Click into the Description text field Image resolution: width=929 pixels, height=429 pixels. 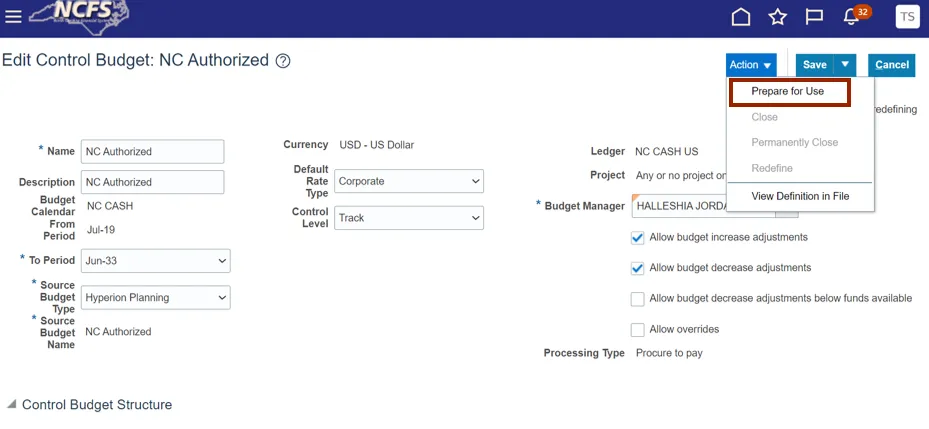152,182
